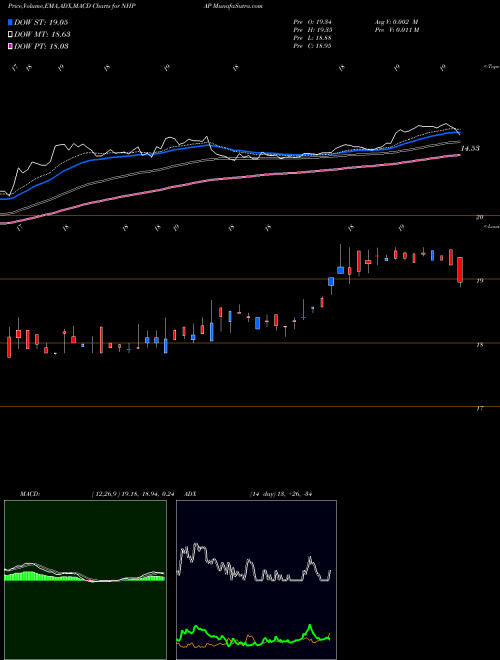The height and width of the screenshot is (660, 500).
Task: Select the 'Pre V: 0.011 M' volume text
Action: (396, 30)
